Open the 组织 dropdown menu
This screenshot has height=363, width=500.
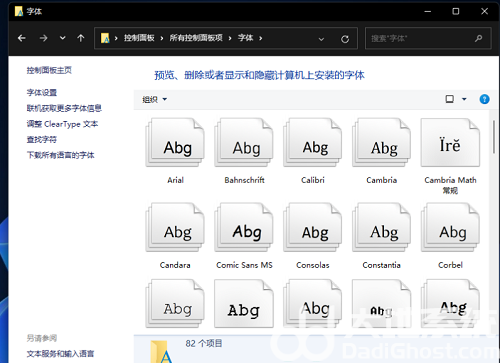coord(154,99)
